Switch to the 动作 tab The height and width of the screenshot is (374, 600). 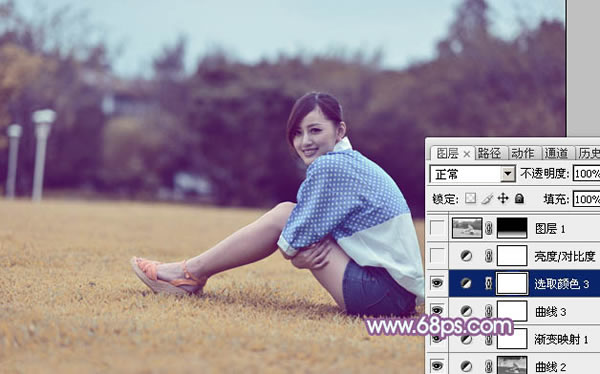tap(523, 154)
